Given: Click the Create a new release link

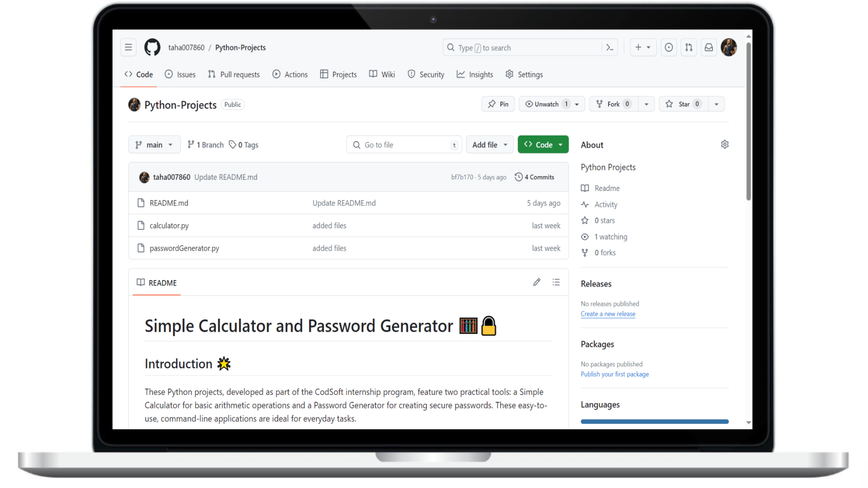Looking at the screenshot, I should (608, 314).
